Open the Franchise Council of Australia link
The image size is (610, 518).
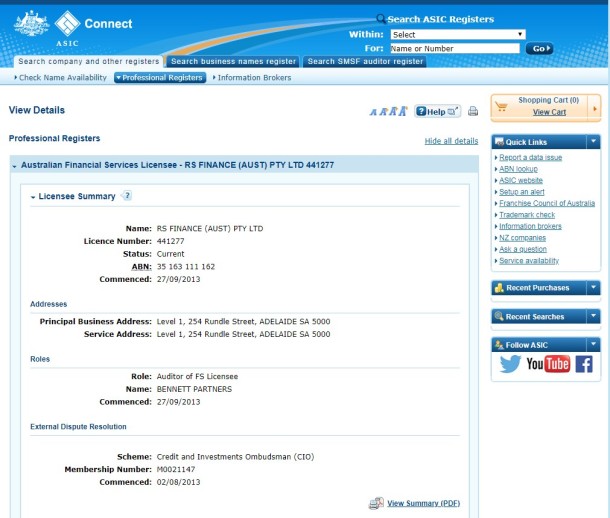click(x=547, y=203)
